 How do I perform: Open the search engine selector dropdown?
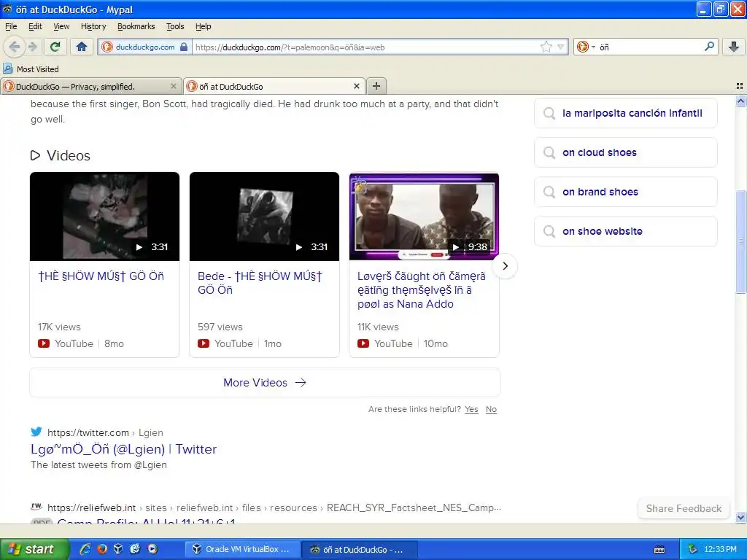586,47
